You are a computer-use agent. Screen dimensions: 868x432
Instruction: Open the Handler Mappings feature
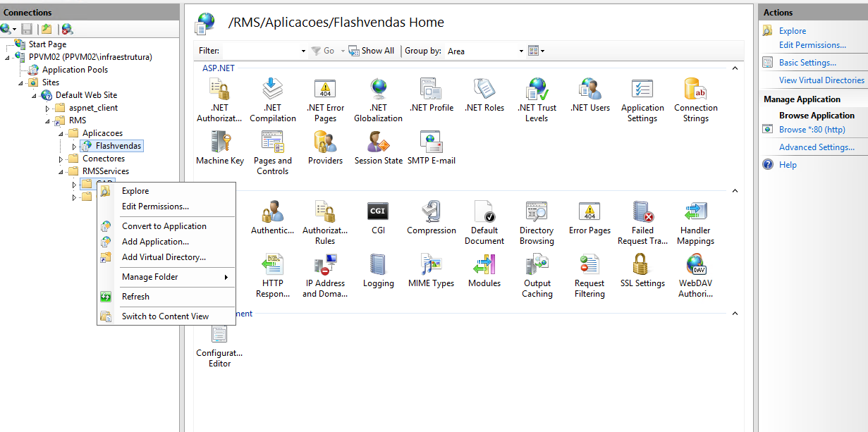(695, 223)
